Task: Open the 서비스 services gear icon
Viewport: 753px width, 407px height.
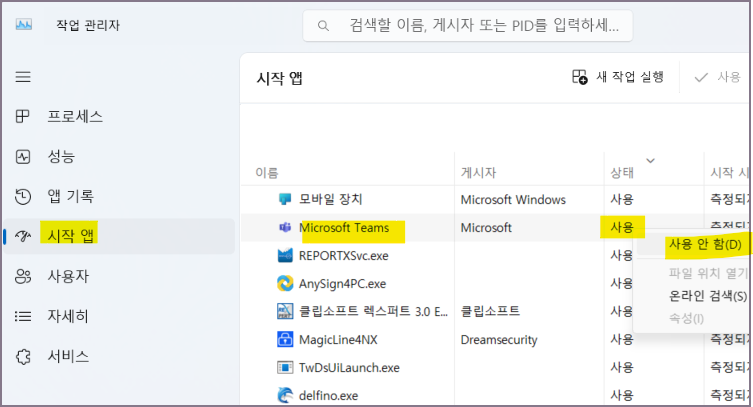Action: pos(23,357)
